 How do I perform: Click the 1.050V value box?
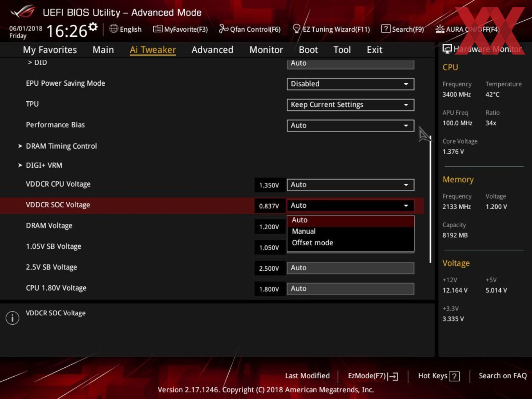tap(270, 247)
